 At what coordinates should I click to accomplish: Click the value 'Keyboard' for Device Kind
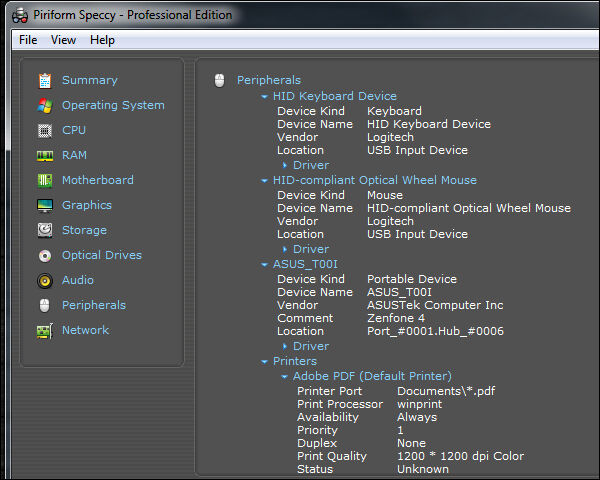coord(395,111)
